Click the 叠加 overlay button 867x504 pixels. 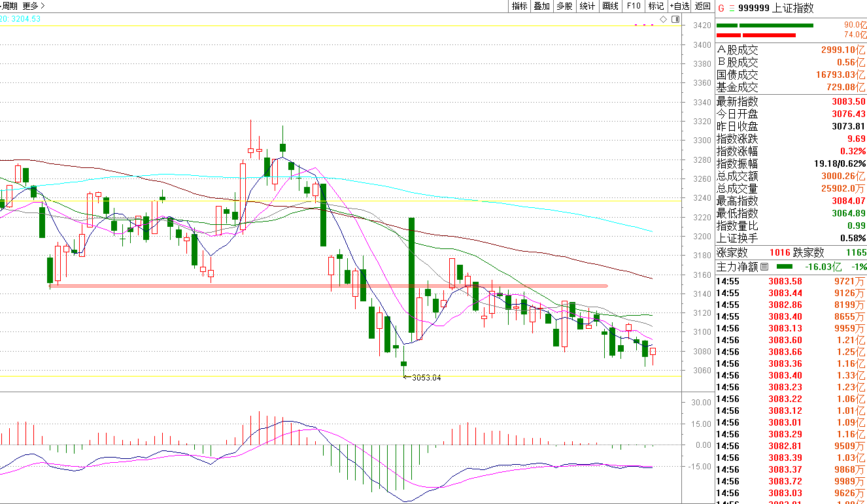pyautogui.click(x=541, y=6)
